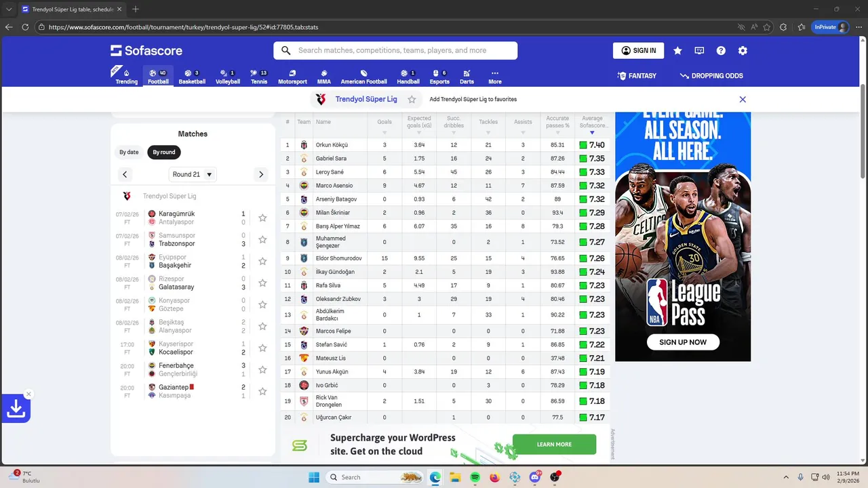Click the taskbar Search box
This screenshot has width=868, height=488.
pos(375,477)
